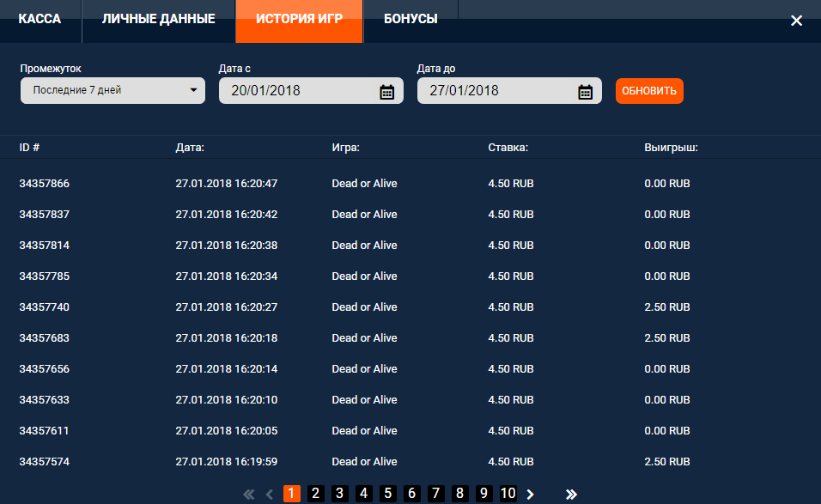
Task: Jump to last page double arrow
Action: 571,494
